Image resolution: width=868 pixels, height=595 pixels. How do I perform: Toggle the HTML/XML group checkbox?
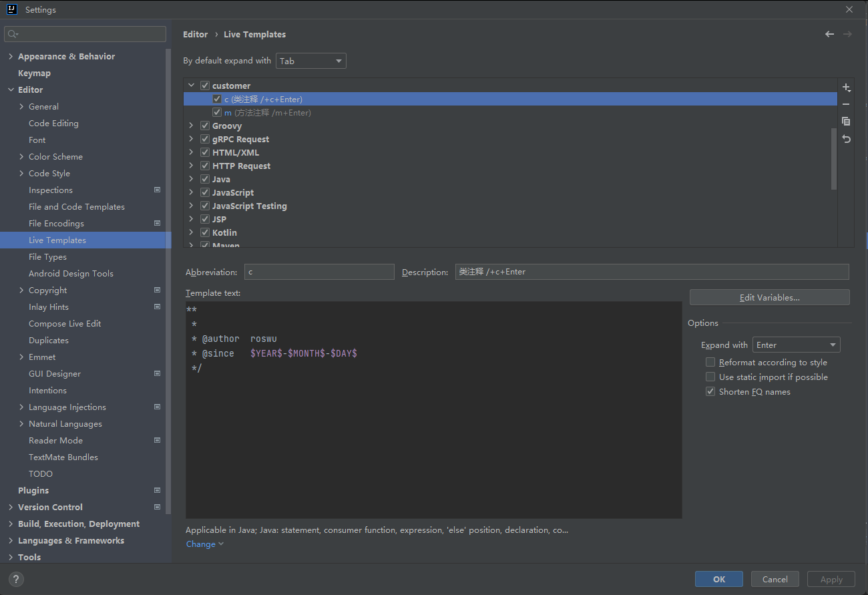click(205, 152)
